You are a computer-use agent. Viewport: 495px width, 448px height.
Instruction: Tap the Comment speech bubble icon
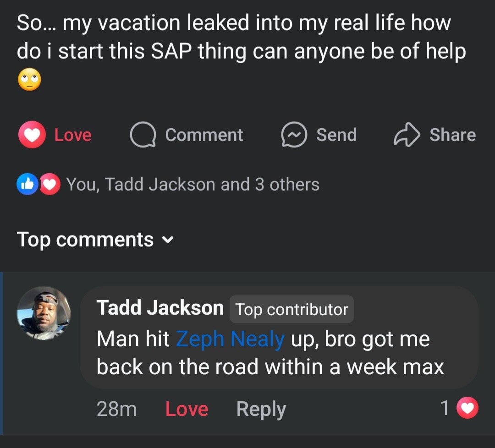143,135
